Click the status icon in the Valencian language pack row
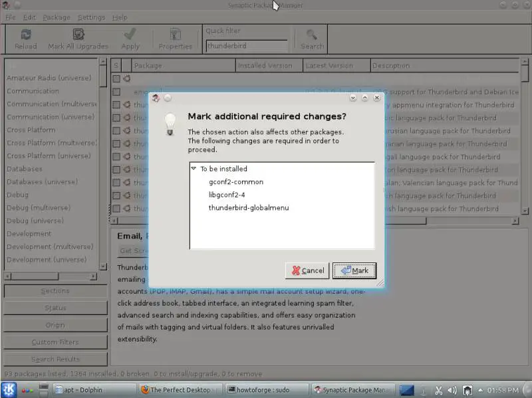The image size is (532, 398). point(127,182)
